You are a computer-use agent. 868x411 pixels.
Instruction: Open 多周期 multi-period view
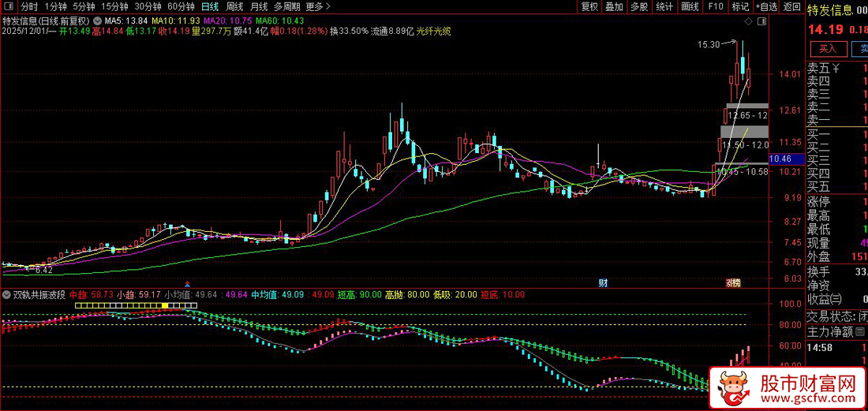[x=287, y=6]
